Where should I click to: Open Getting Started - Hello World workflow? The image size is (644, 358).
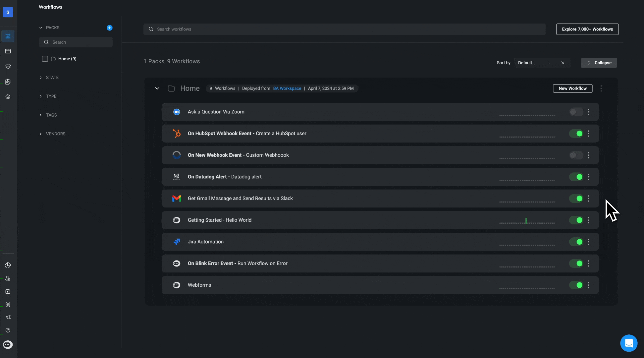(x=219, y=220)
